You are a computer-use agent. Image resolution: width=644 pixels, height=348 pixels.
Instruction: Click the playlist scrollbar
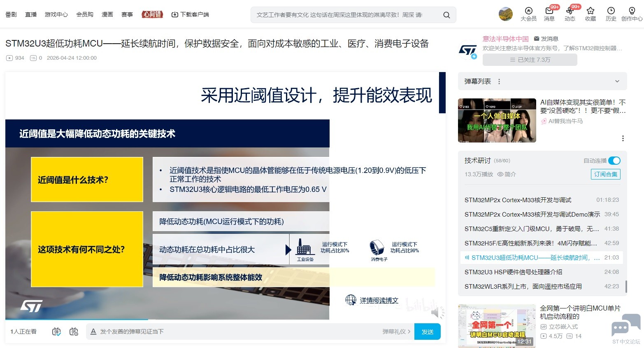pyautogui.click(x=626, y=286)
